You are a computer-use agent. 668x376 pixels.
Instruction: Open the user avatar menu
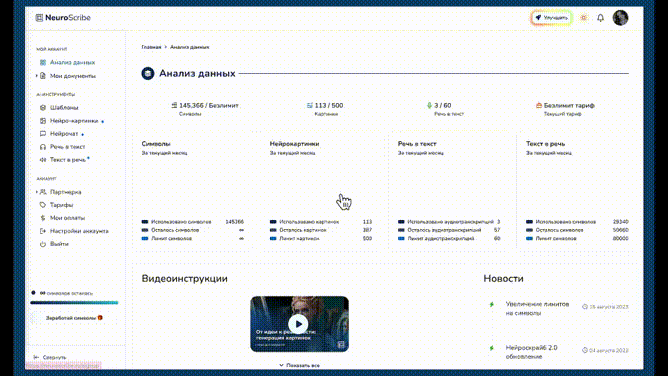pos(620,18)
